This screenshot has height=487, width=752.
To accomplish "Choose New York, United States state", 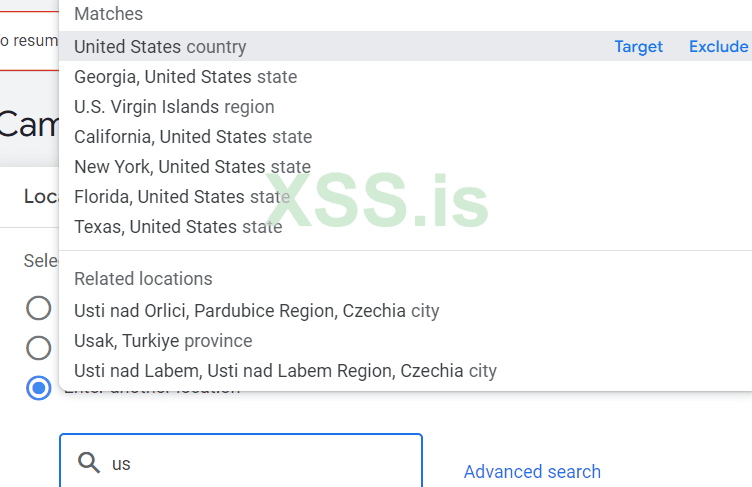I will pyautogui.click(x=192, y=167).
